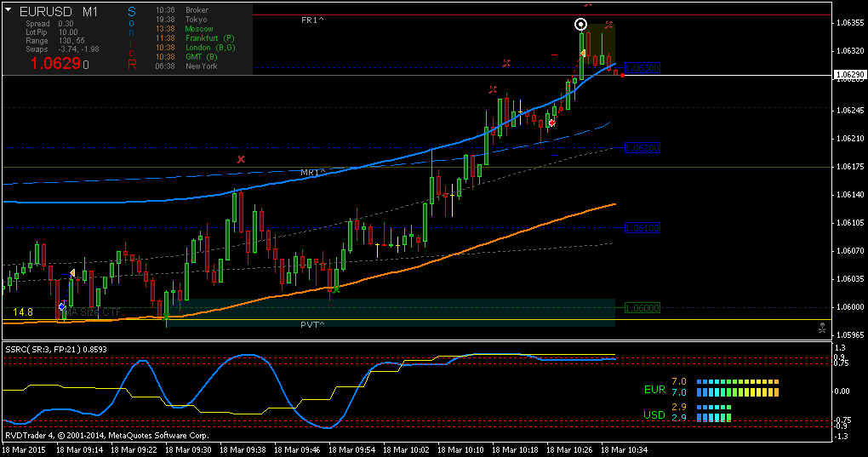
Task: Click the USD currency strength label
Action: coord(654,414)
